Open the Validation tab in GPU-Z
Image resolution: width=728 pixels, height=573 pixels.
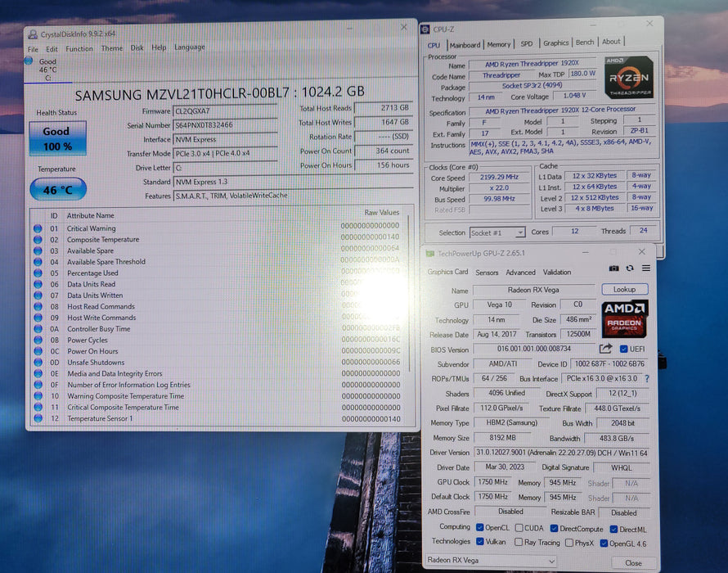[x=557, y=273]
